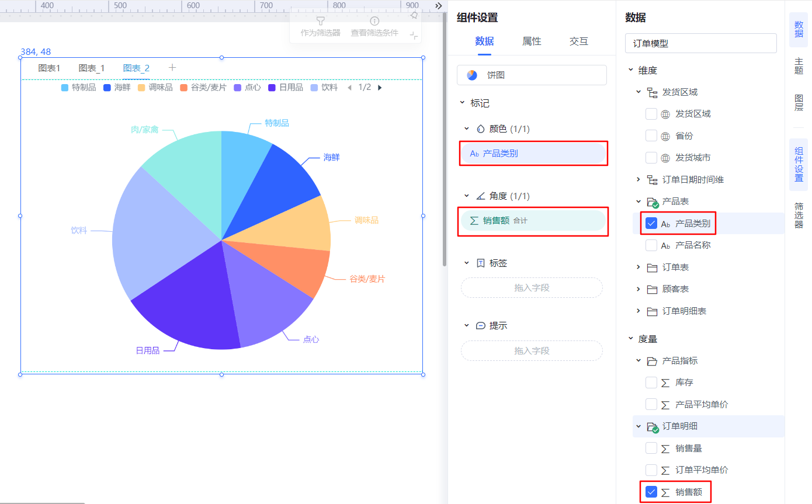This screenshot has height=504, width=812.
Task: Click the angle icon in 角度 section
Action: [x=481, y=196]
